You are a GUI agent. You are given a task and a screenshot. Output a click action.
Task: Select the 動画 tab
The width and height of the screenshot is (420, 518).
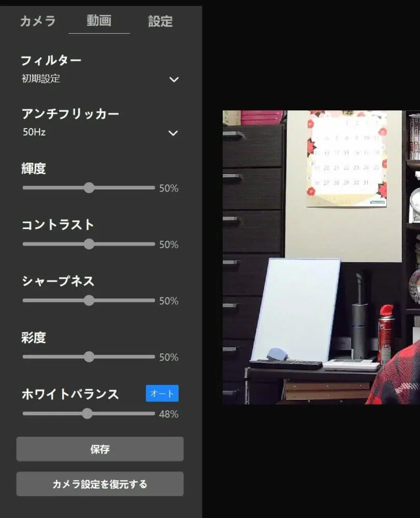pyautogui.click(x=99, y=21)
